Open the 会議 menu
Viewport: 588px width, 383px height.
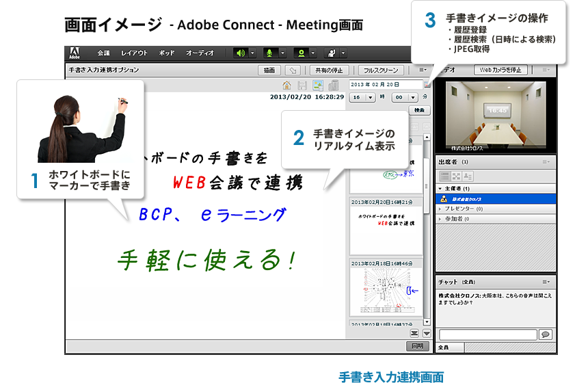[x=103, y=53]
